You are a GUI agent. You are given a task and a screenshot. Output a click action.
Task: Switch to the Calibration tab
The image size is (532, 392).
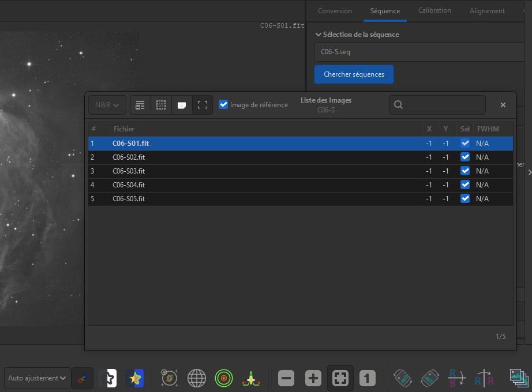434,10
